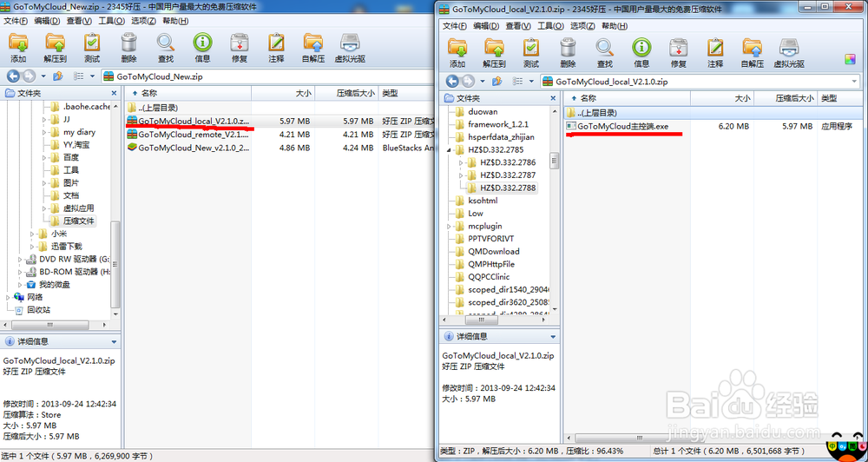Click Delete trash icon in GoToMyCloud_New window
The image size is (868, 462).
point(128,43)
